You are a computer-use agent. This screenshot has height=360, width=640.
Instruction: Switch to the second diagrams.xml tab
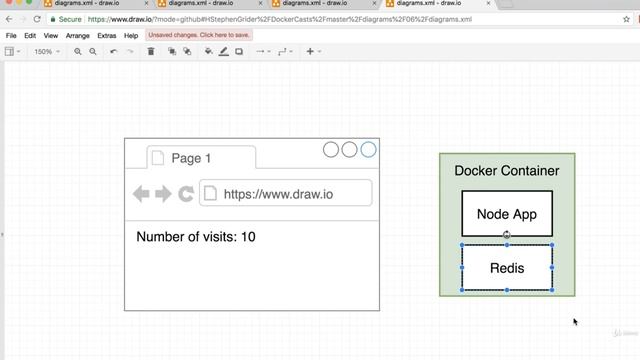(200, 3)
